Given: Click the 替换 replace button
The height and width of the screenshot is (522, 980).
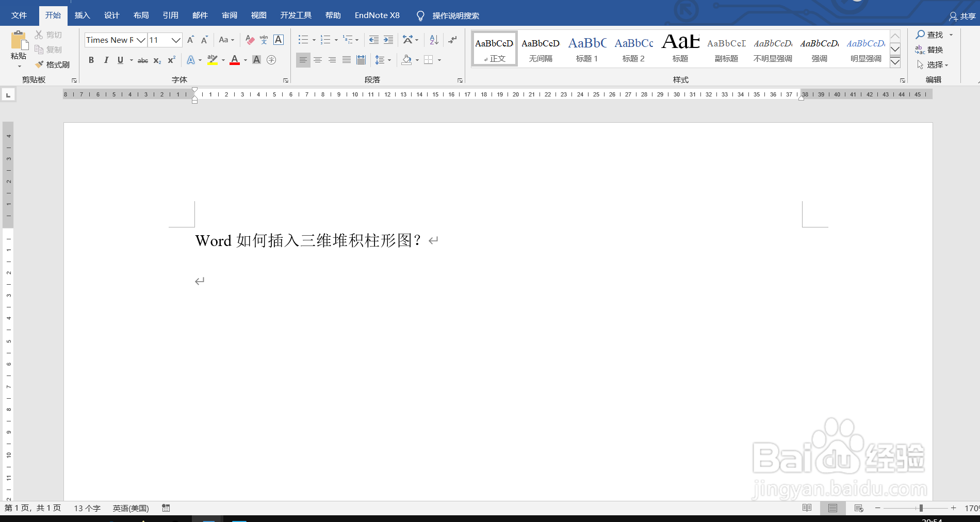Looking at the screenshot, I should pyautogui.click(x=935, y=50).
